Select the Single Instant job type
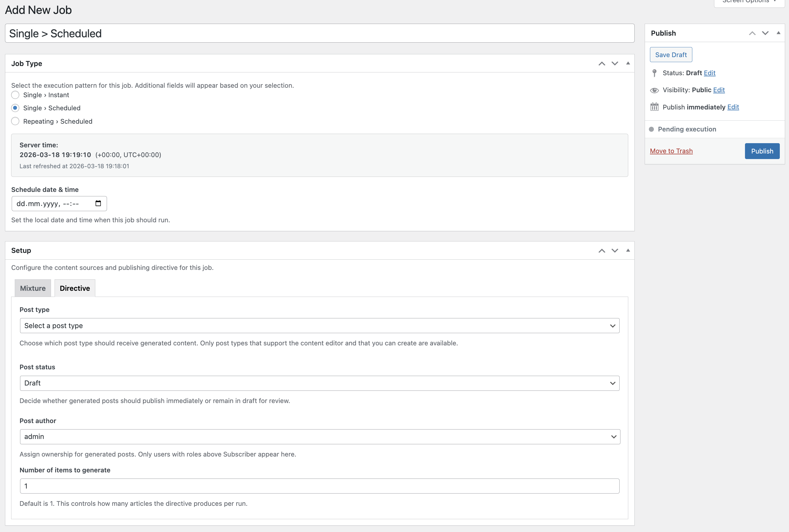 tap(15, 95)
